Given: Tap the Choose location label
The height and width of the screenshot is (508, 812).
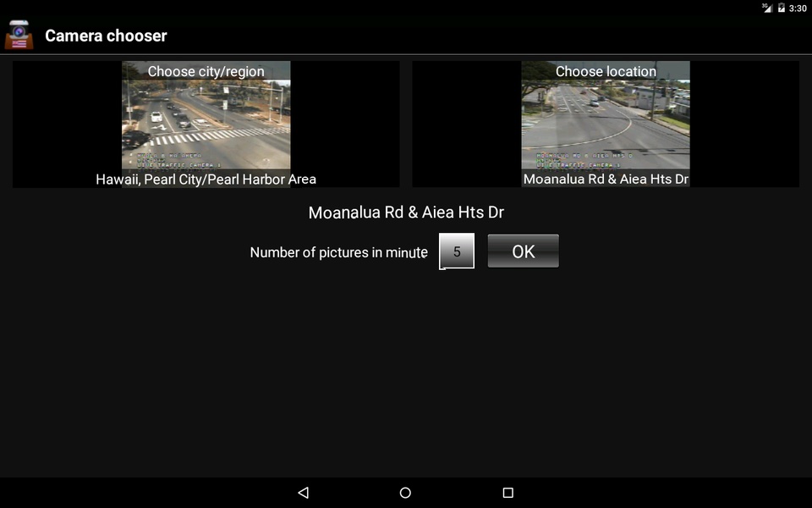Looking at the screenshot, I should point(606,71).
